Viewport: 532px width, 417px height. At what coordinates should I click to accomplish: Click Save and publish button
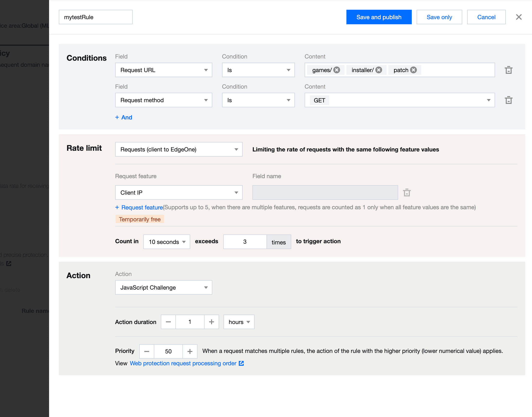(379, 17)
